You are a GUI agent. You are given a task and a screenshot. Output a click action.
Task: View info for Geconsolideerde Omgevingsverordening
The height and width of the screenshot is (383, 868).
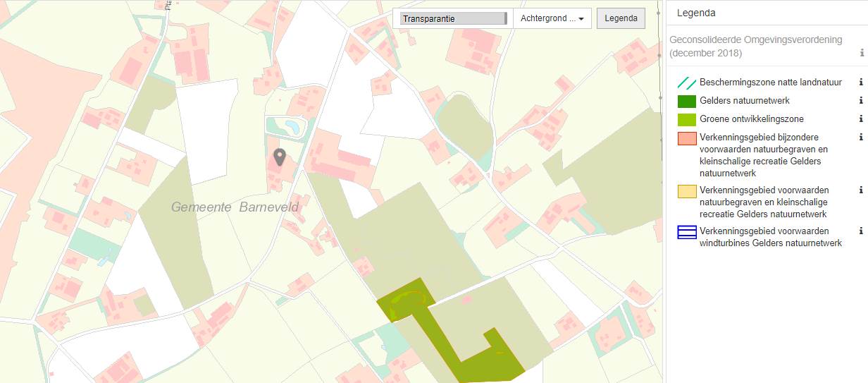pyautogui.click(x=861, y=53)
